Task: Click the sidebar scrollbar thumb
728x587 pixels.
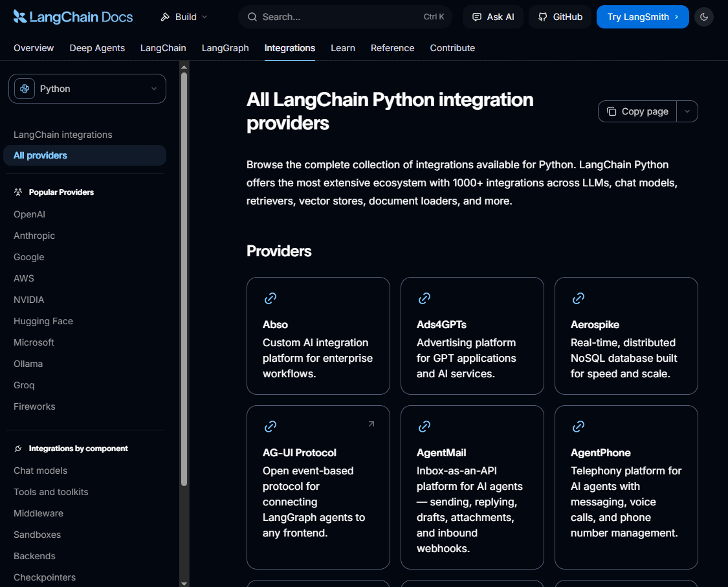Action: pyautogui.click(x=184, y=279)
